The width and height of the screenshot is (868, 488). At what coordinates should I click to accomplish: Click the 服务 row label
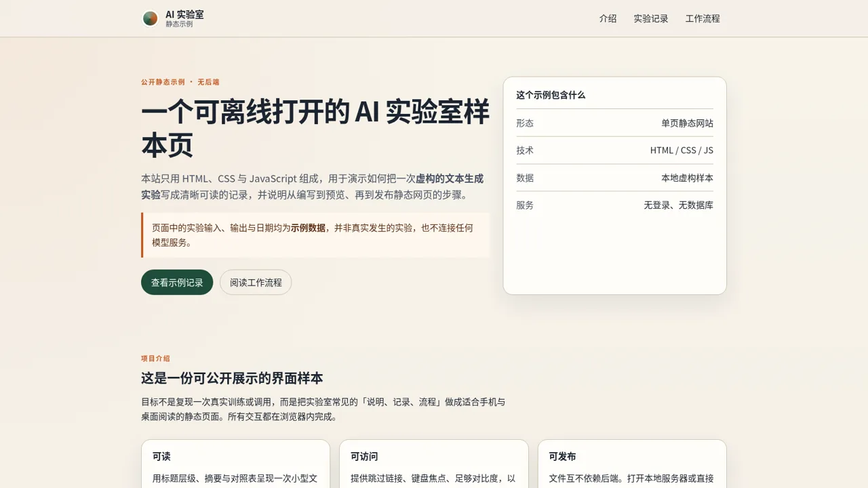525,205
